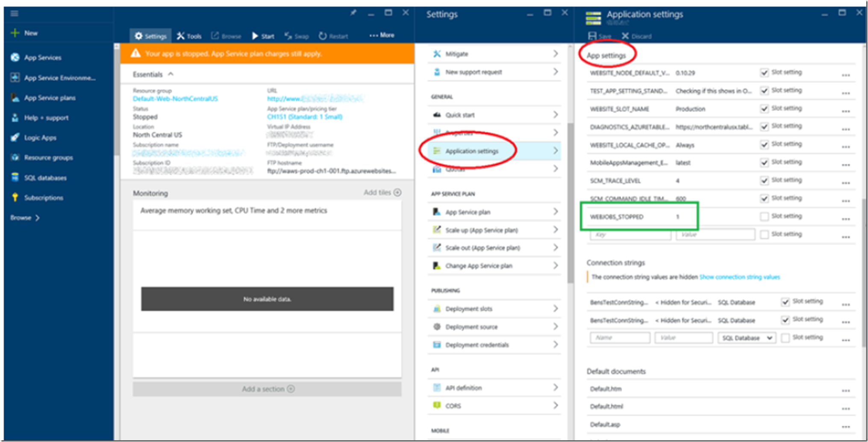Click the Tools toolbar button
The image size is (868, 442).
tap(189, 36)
